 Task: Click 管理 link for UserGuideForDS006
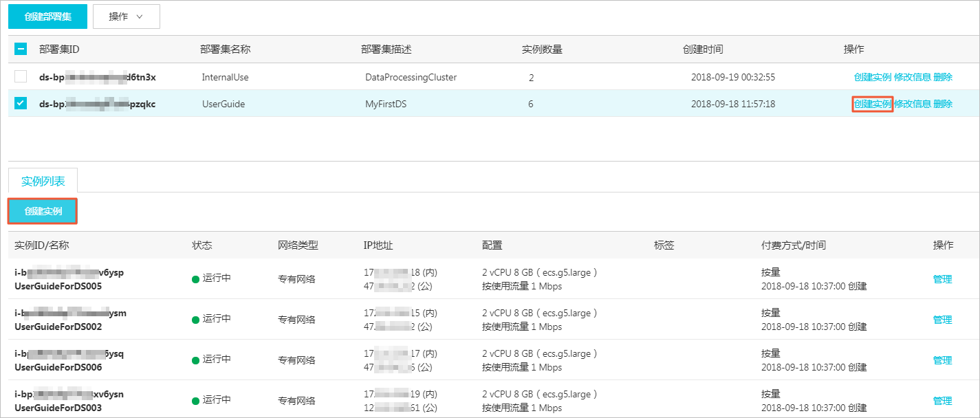(x=942, y=360)
